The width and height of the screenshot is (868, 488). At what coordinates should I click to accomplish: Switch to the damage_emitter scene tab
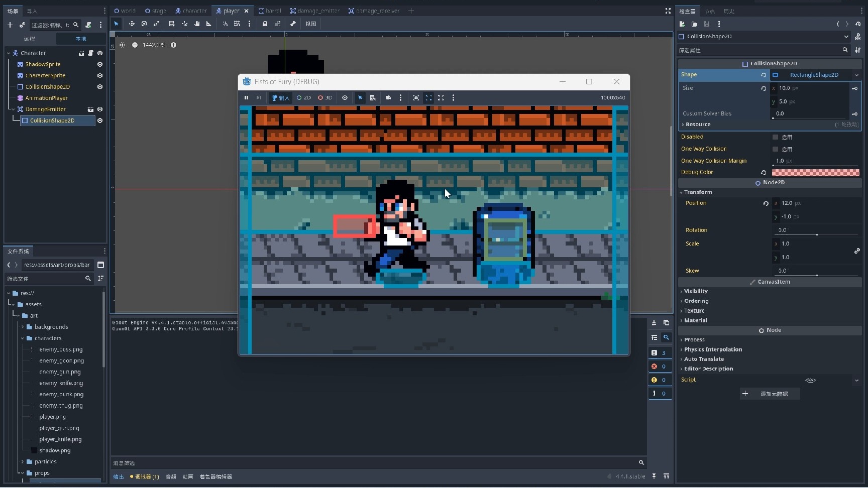click(x=315, y=11)
